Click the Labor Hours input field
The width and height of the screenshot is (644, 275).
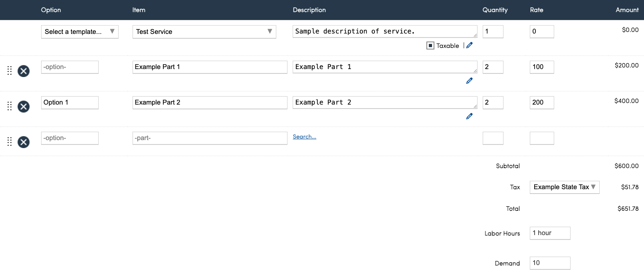550,233
